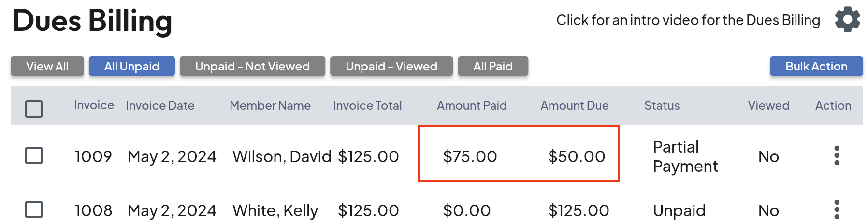Open action menu for invoice 1009
868x222 pixels.
pyautogui.click(x=837, y=156)
